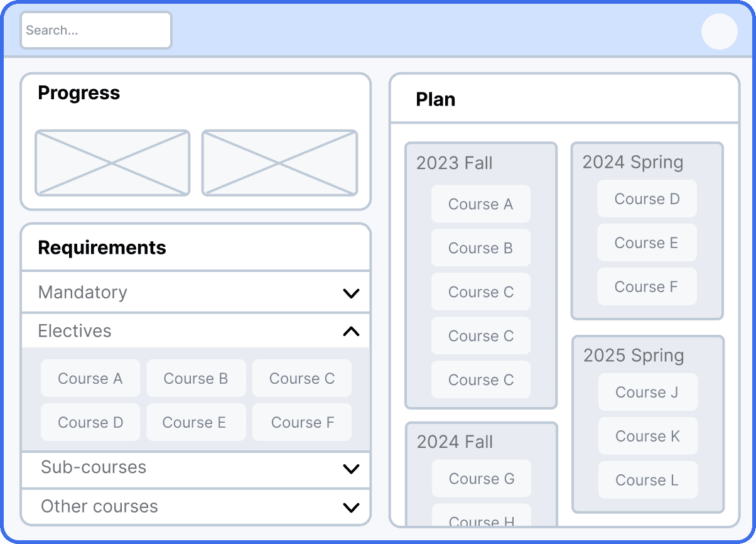The height and width of the screenshot is (544, 756).
Task: Click the 2024 Spring semester heading
Action: pos(633,162)
